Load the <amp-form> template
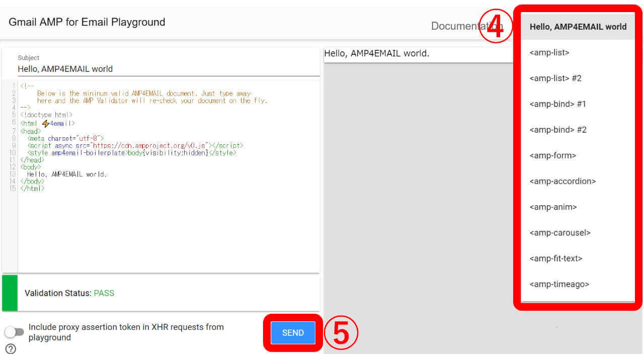Screen dimensions: 644x362 pos(553,156)
